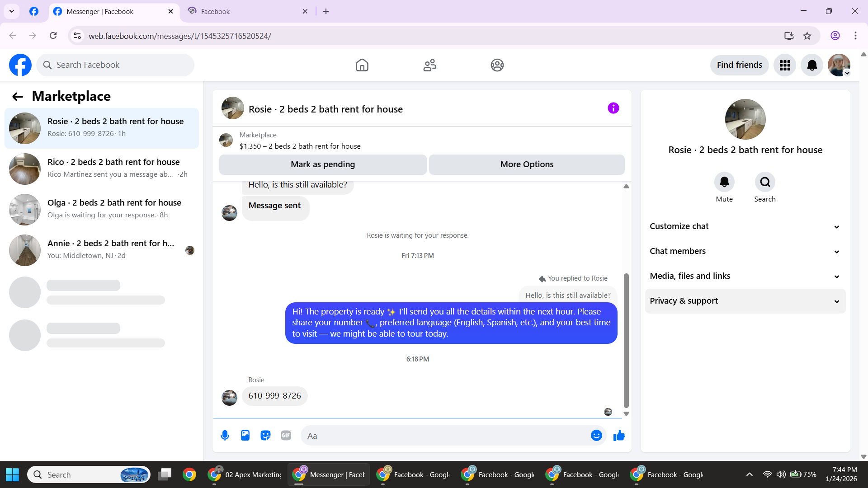
Task: Search in conversation using the magnifier icon
Action: pos(765,182)
